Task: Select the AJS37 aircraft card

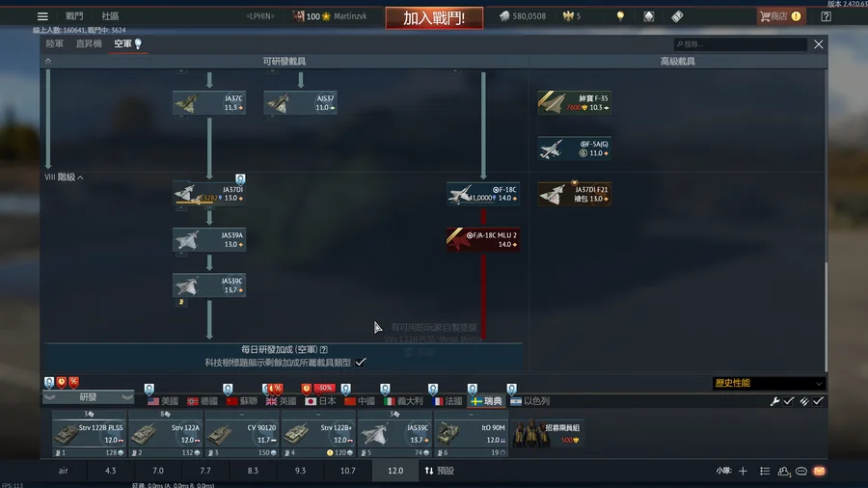Action: point(301,103)
